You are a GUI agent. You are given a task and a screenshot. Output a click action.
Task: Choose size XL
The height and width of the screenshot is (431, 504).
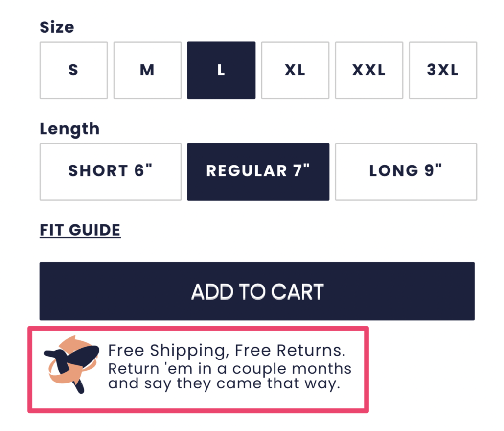pos(295,70)
